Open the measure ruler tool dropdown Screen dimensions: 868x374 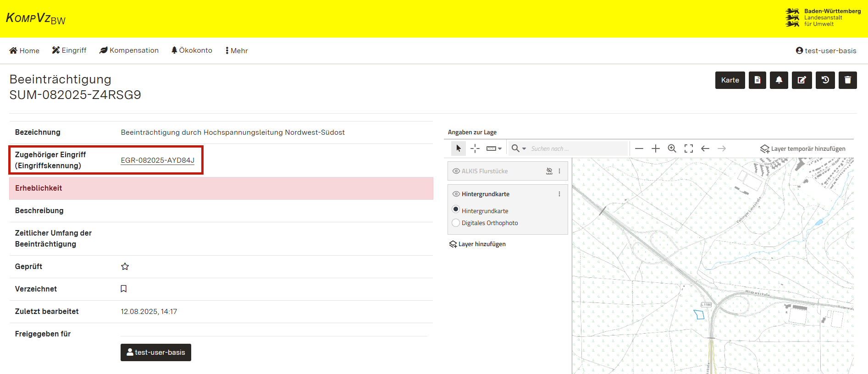[x=494, y=148]
